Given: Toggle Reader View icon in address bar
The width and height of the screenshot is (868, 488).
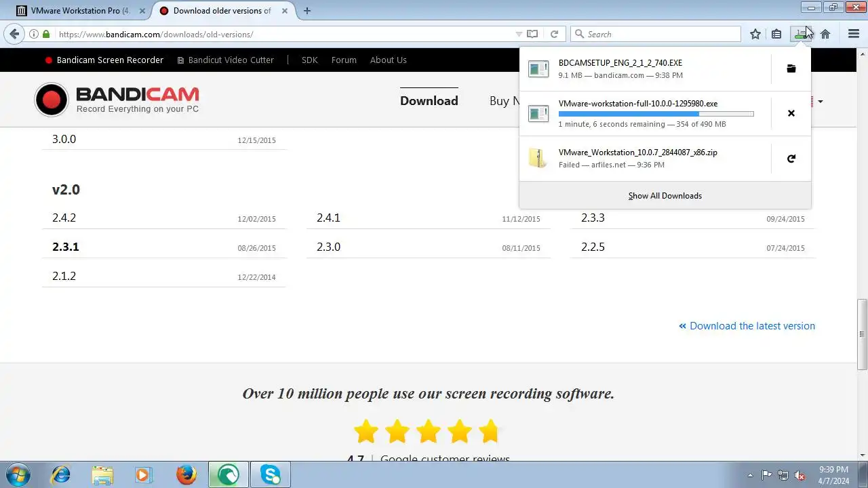Looking at the screenshot, I should [533, 34].
